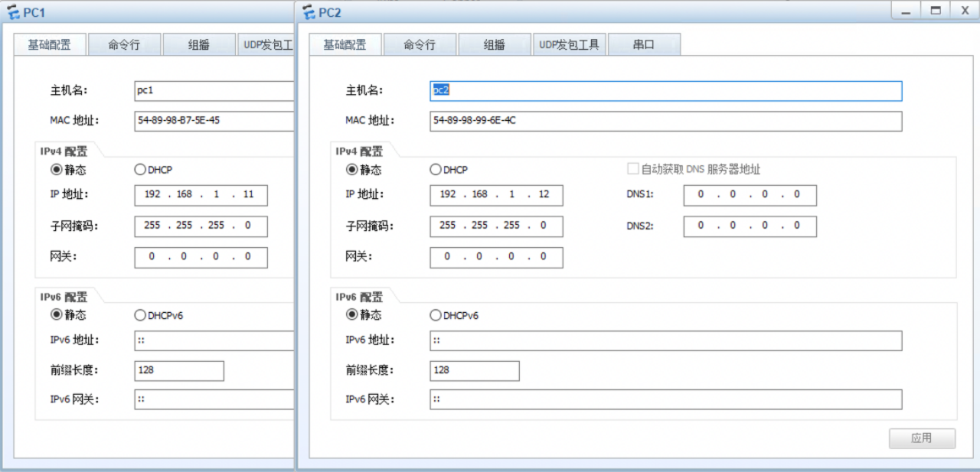Open the 串口 tab in PC2
Image resolution: width=980 pixels, height=472 pixels.
coord(644,45)
